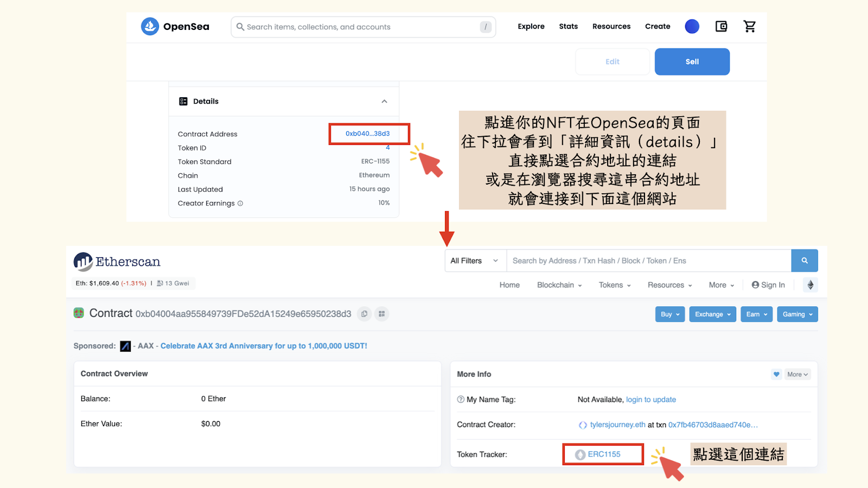Click the Creator Earnings info icon
868x488 pixels.
240,204
